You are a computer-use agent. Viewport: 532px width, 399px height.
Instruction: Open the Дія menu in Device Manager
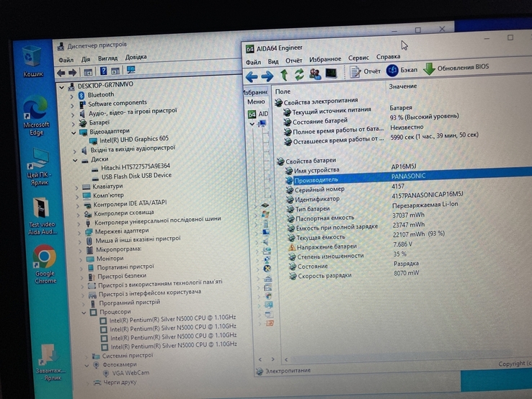click(x=86, y=59)
